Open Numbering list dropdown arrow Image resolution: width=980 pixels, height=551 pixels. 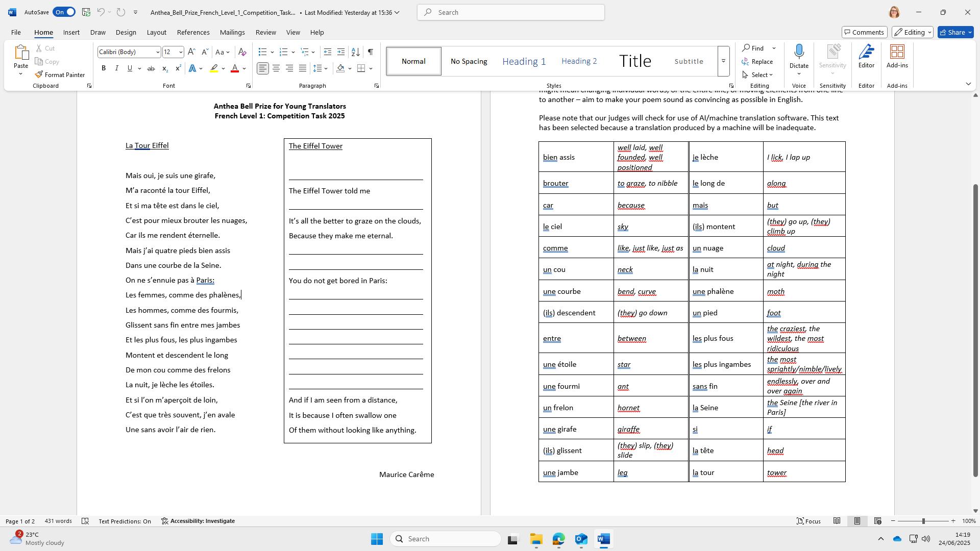pos(293,52)
